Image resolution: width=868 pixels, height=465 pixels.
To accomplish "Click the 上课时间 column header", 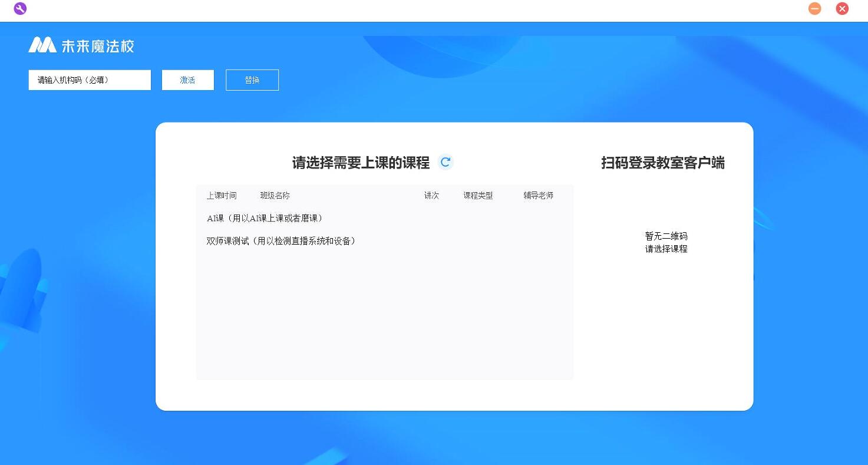I will [222, 196].
